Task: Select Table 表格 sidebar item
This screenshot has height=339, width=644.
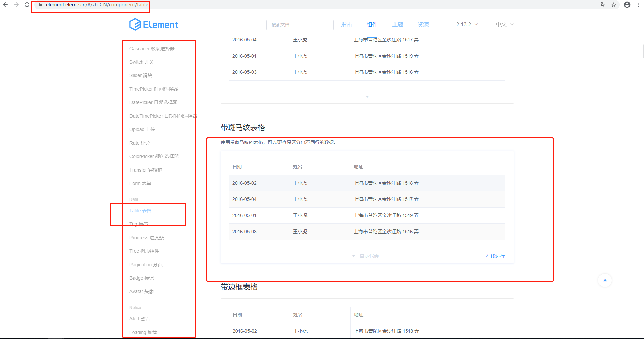Action: pos(141,211)
